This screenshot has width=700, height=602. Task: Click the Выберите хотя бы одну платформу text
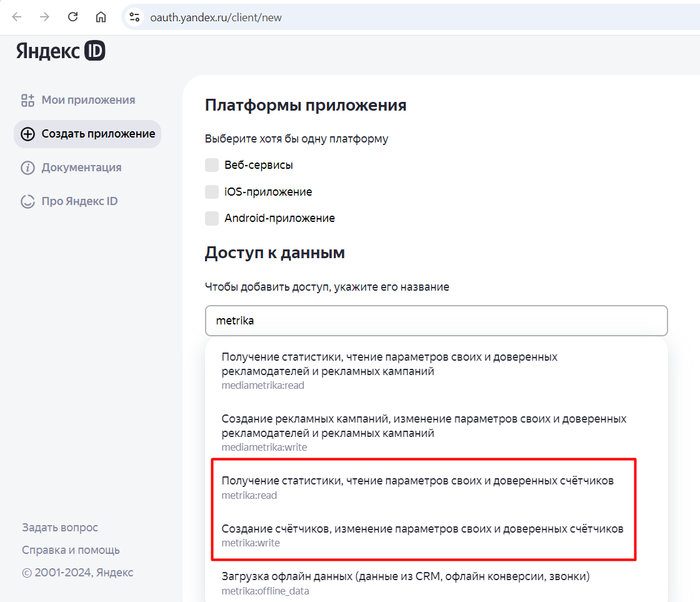[x=296, y=139]
